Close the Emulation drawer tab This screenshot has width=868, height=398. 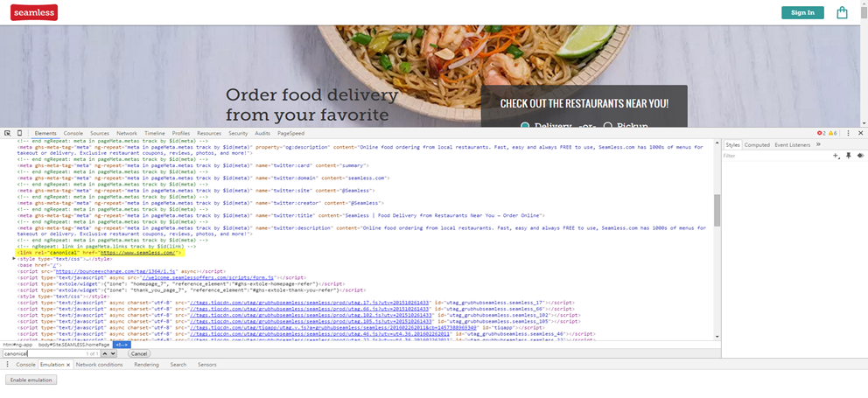68,365
